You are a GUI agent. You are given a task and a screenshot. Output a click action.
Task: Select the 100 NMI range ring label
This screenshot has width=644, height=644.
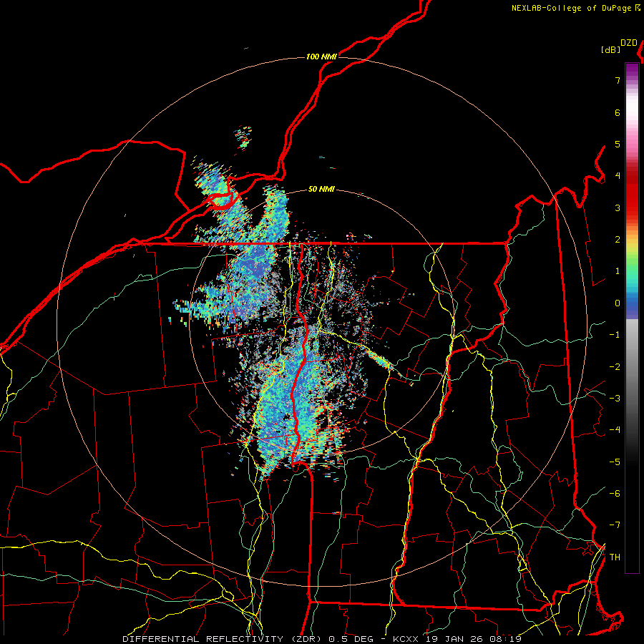pyautogui.click(x=321, y=57)
